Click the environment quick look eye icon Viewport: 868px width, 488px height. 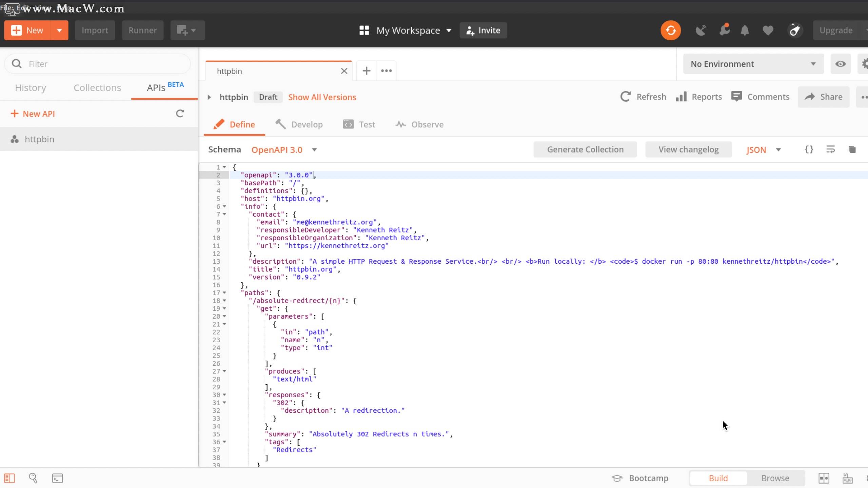(840, 64)
